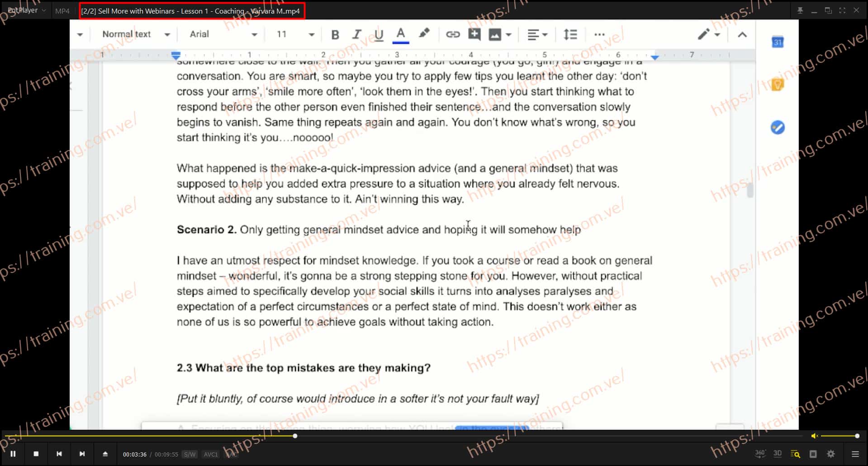Click the MP4 format label
868x466 pixels.
click(62, 11)
